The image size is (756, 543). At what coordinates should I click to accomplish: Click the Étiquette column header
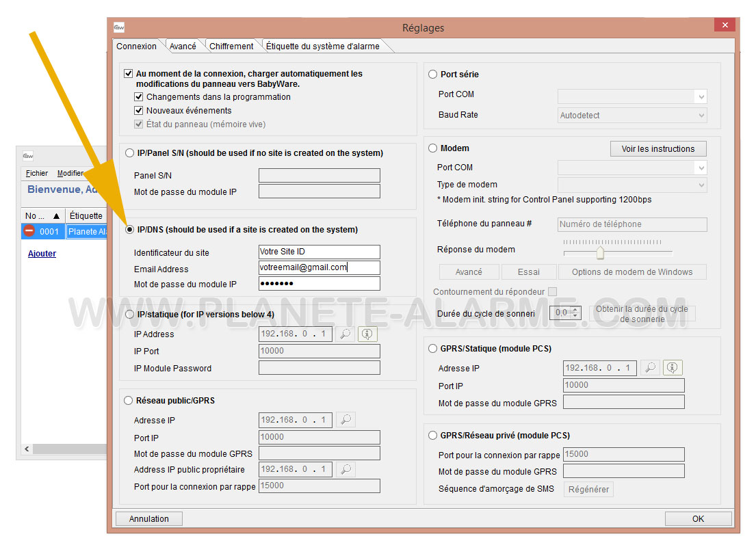point(86,216)
